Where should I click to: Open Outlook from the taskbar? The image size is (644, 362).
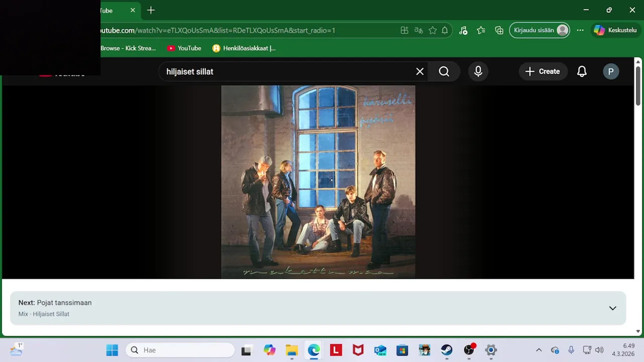click(380, 350)
